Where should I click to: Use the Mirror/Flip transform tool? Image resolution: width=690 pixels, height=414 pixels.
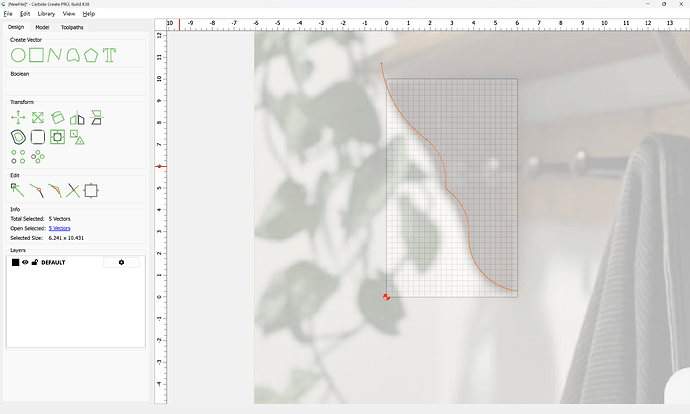tap(77, 118)
